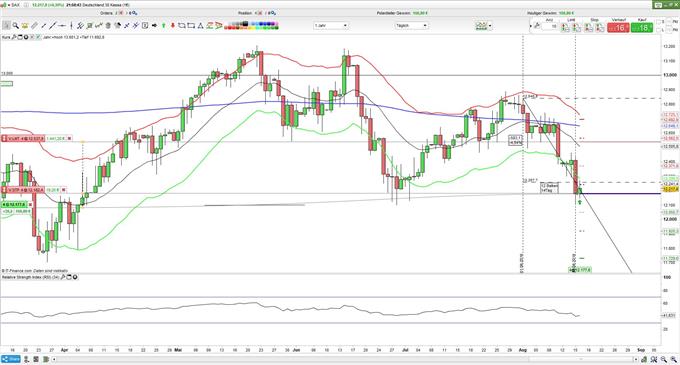Click the green Kauf buy button
Screen dimensions: 680x365
pyautogui.click(x=642, y=28)
